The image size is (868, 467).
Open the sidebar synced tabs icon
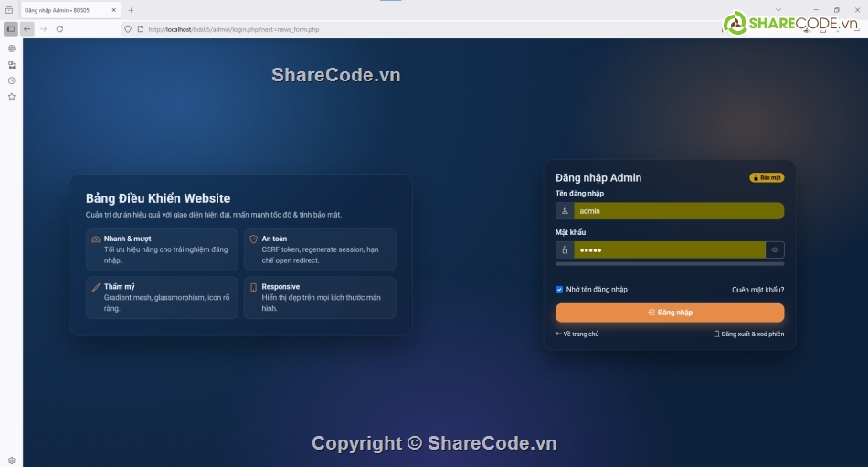[x=12, y=65]
